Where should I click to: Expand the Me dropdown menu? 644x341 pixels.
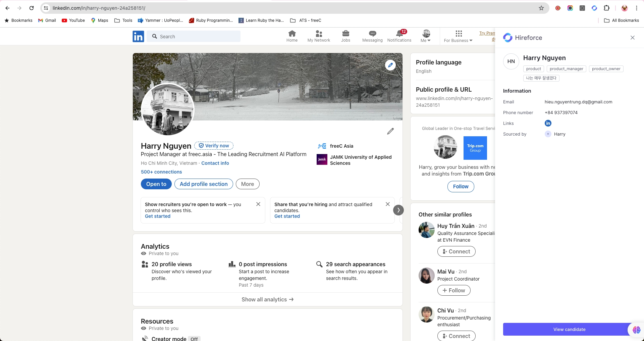pos(426,36)
